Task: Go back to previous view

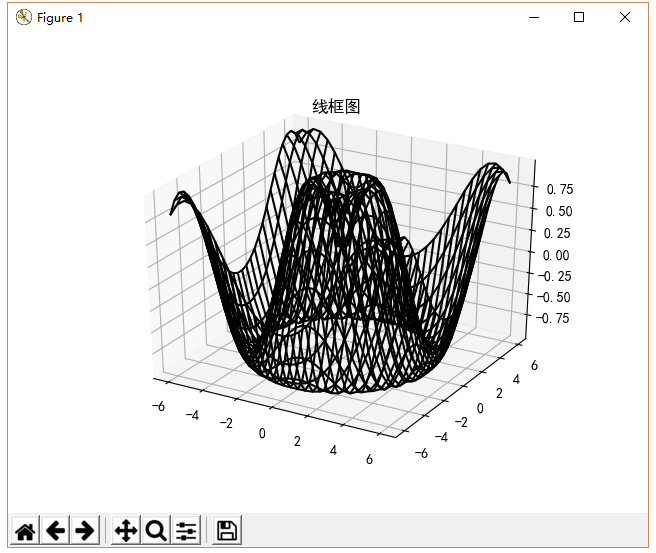Action: 55,530
